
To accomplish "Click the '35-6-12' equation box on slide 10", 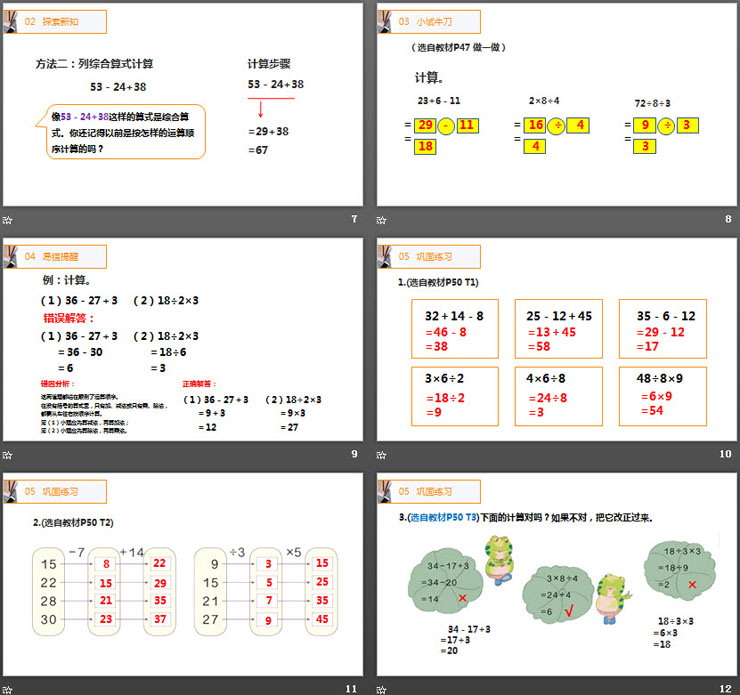I will click(663, 328).
